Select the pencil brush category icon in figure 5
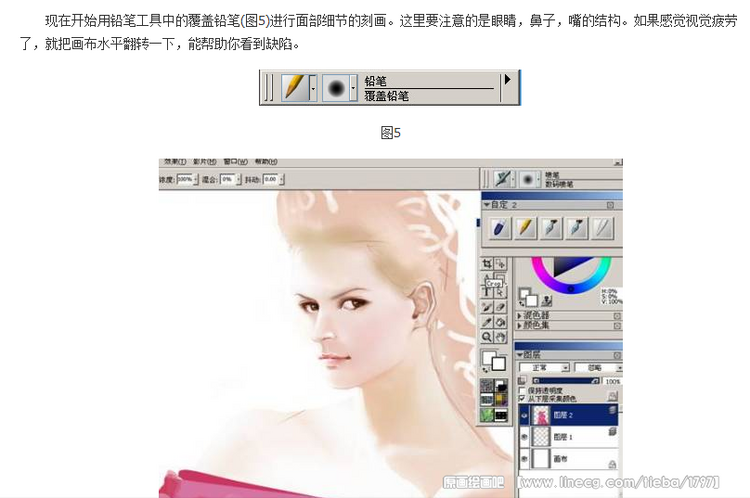The image size is (750, 498). pyautogui.click(x=294, y=88)
